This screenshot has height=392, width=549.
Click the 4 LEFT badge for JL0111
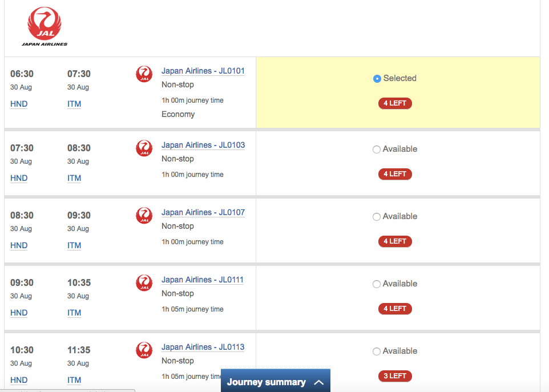(395, 309)
